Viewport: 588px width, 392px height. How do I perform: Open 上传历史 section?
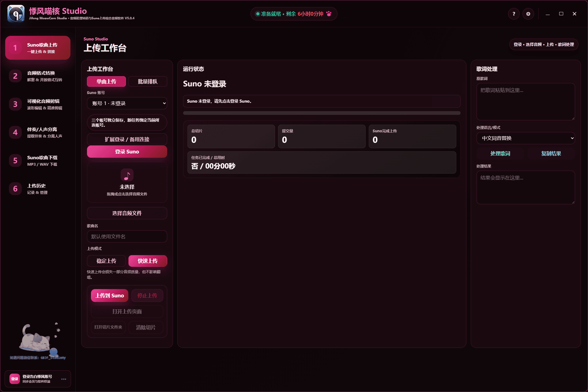[x=38, y=189]
